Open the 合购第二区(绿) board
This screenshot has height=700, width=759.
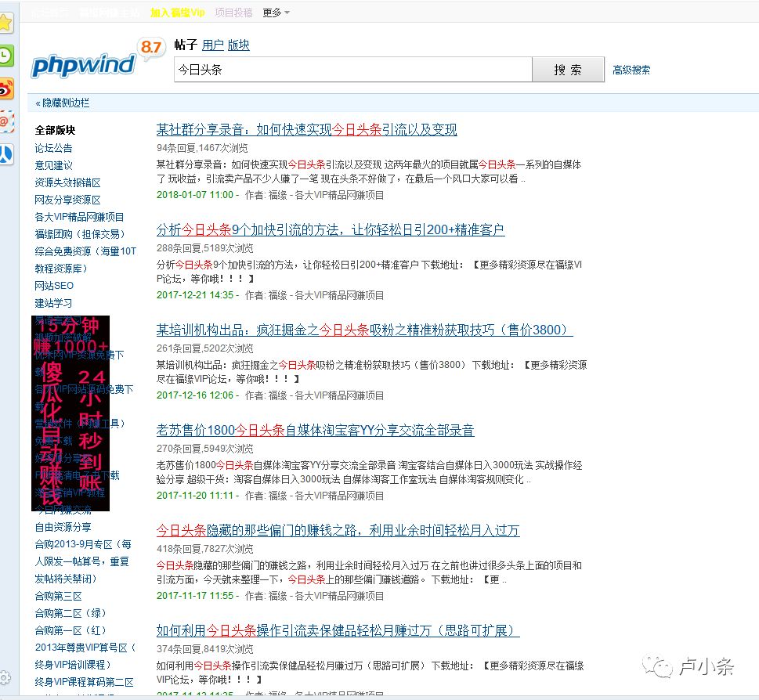[x=70, y=613]
